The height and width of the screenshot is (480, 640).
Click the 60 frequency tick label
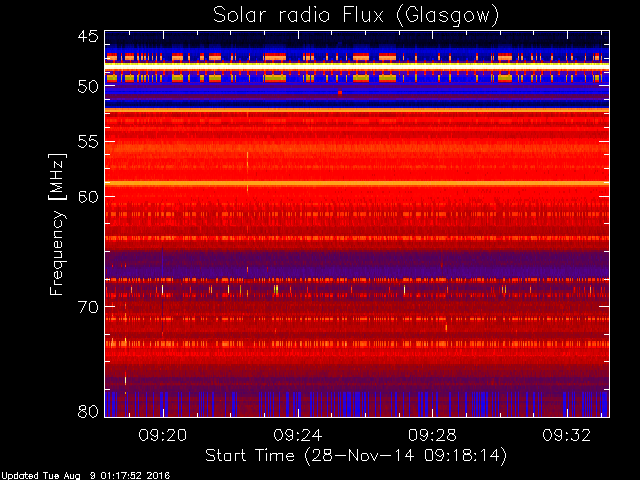pyautogui.click(x=88, y=196)
